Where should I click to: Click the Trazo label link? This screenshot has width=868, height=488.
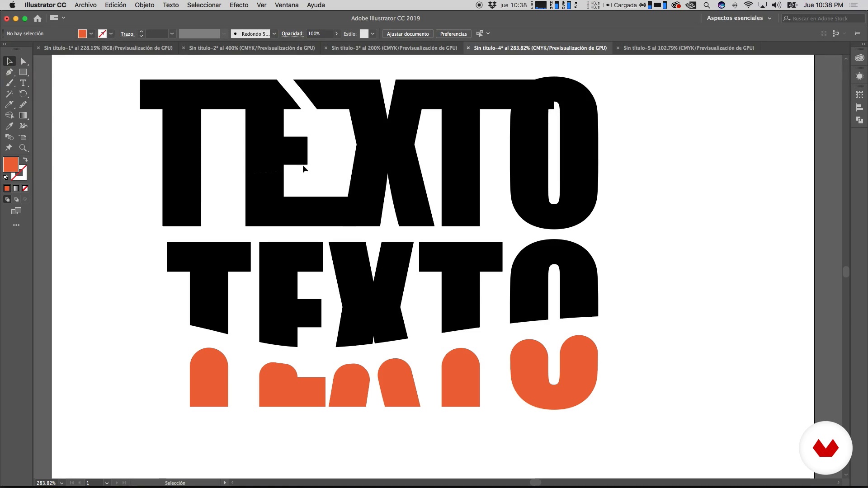click(127, 34)
